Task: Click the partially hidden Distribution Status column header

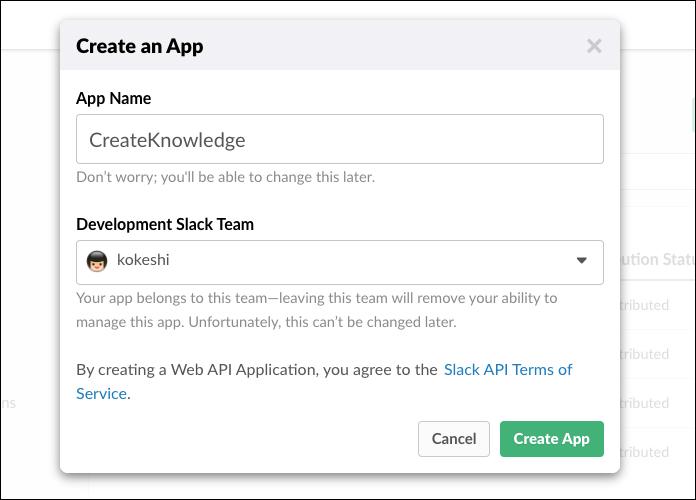Action: click(x=657, y=260)
